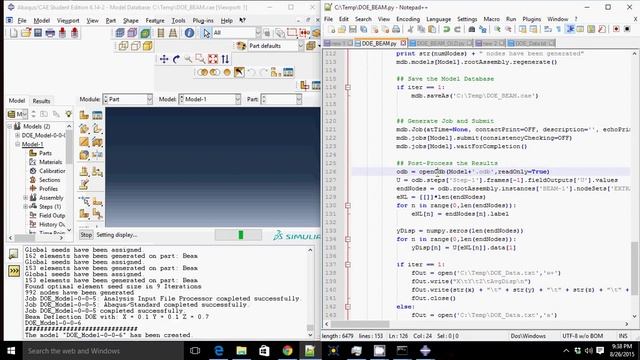The image size is (640, 360).
Task: Select the Box Zoom tool
Action: click(200, 59)
